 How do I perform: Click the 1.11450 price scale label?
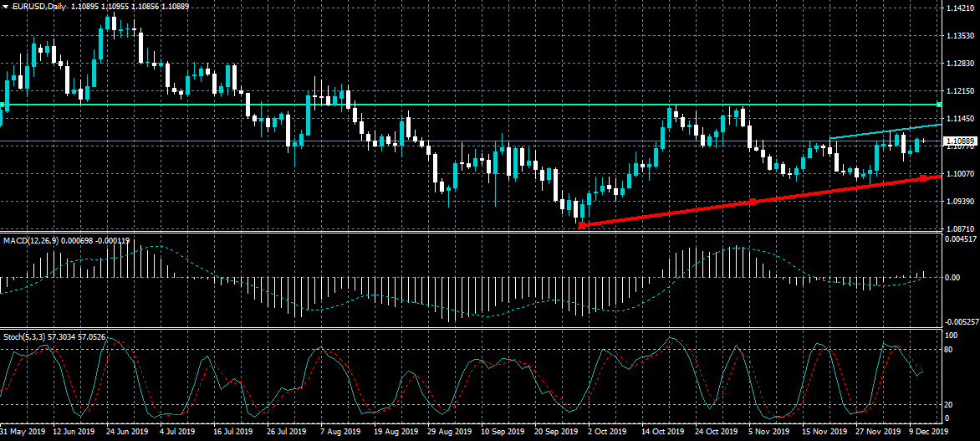pos(959,118)
